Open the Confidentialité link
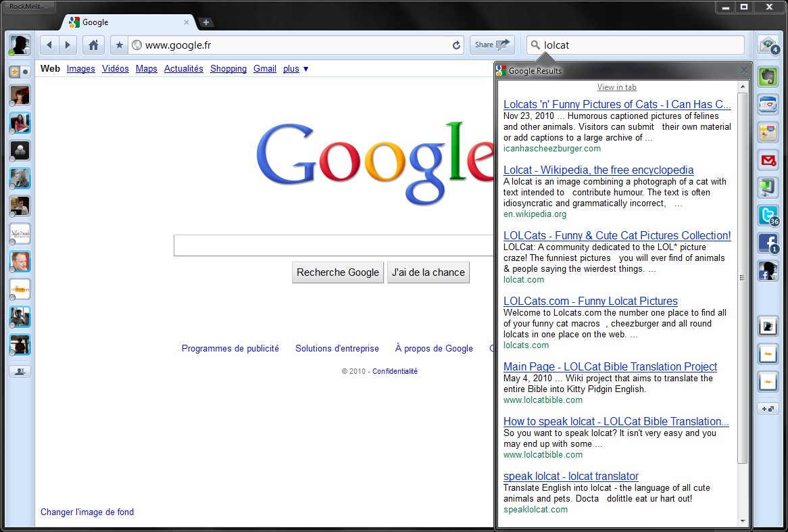The width and height of the screenshot is (788, 532). (395, 371)
